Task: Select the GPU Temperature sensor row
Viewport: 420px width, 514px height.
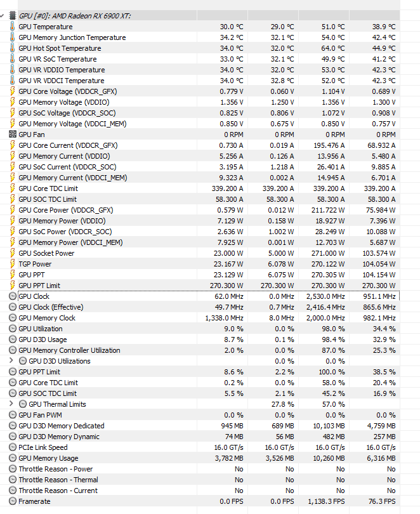Action: (200, 27)
